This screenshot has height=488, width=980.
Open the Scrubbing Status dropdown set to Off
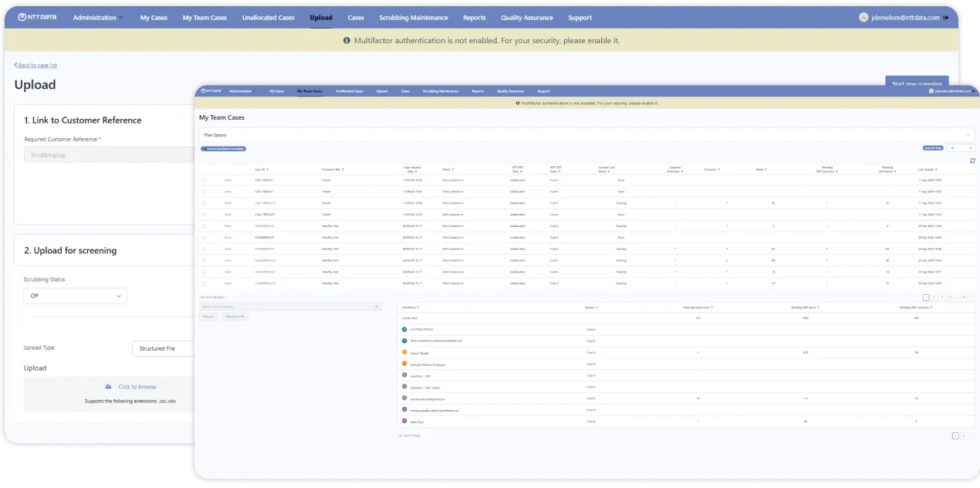[75, 296]
